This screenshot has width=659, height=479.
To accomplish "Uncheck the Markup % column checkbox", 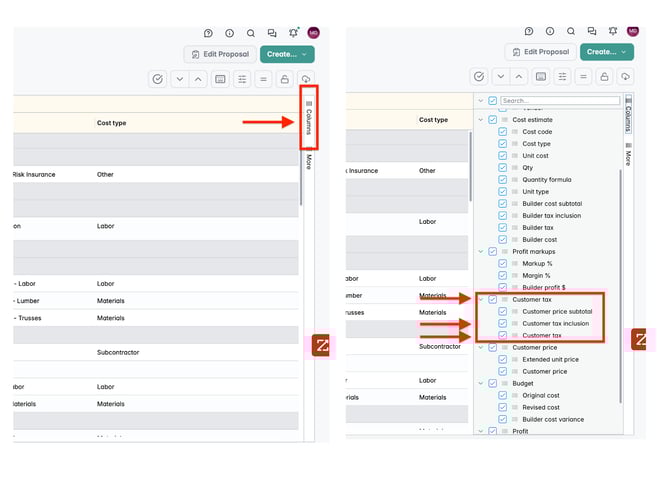I will click(x=503, y=264).
